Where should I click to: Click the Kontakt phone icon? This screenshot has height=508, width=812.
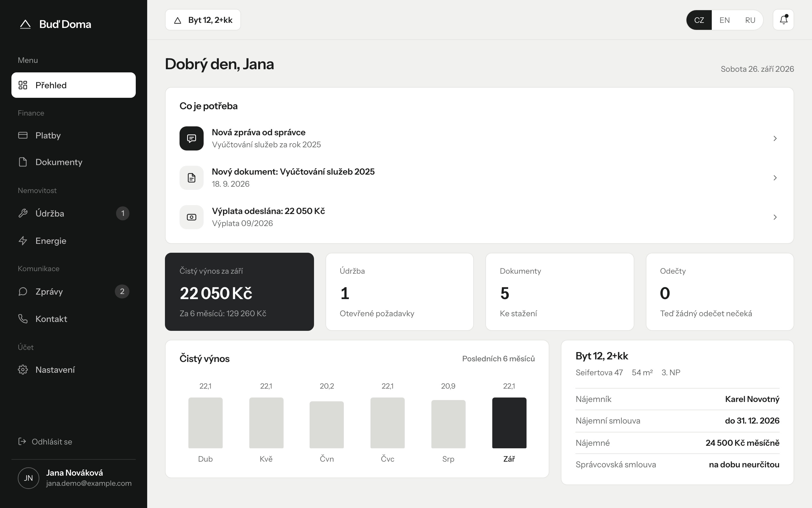pyautogui.click(x=23, y=318)
